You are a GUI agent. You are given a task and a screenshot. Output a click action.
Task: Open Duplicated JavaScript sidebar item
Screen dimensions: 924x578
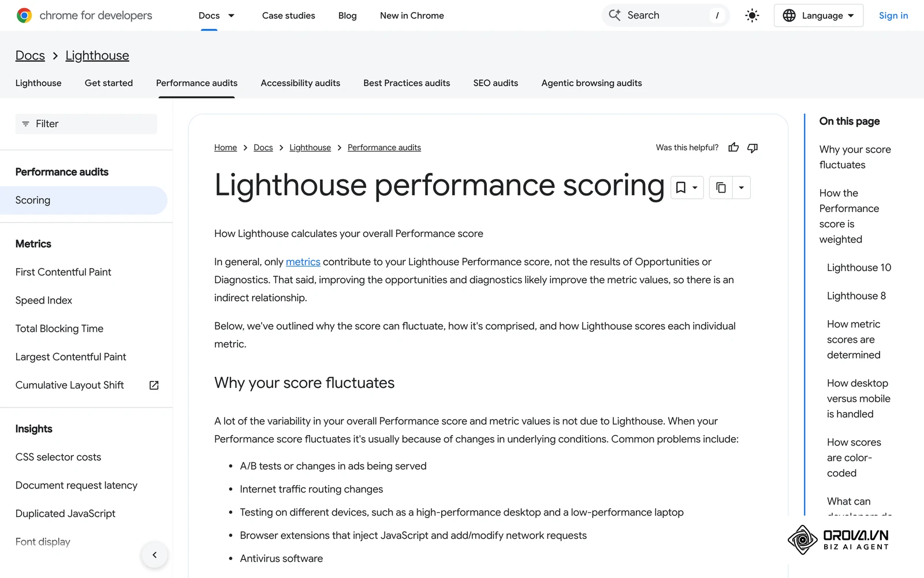click(x=65, y=514)
